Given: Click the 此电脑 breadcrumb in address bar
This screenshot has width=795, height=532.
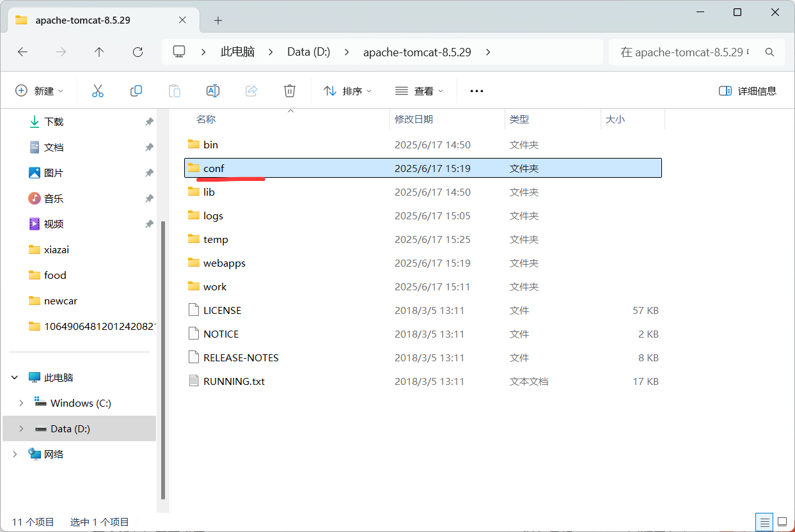Looking at the screenshot, I should click(x=238, y=52).
